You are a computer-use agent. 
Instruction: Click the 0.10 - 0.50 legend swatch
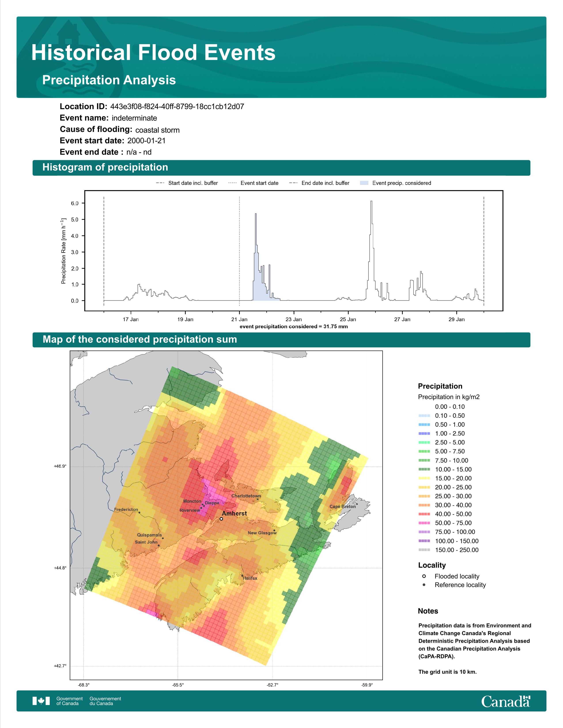tap(424, 416)
